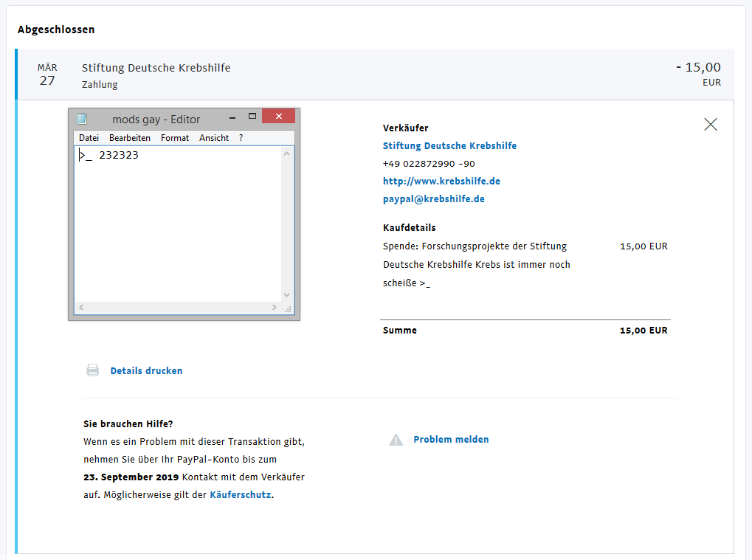
Task: Click the printer icon beside Details drucken
Action: click(x=92, y=370)
